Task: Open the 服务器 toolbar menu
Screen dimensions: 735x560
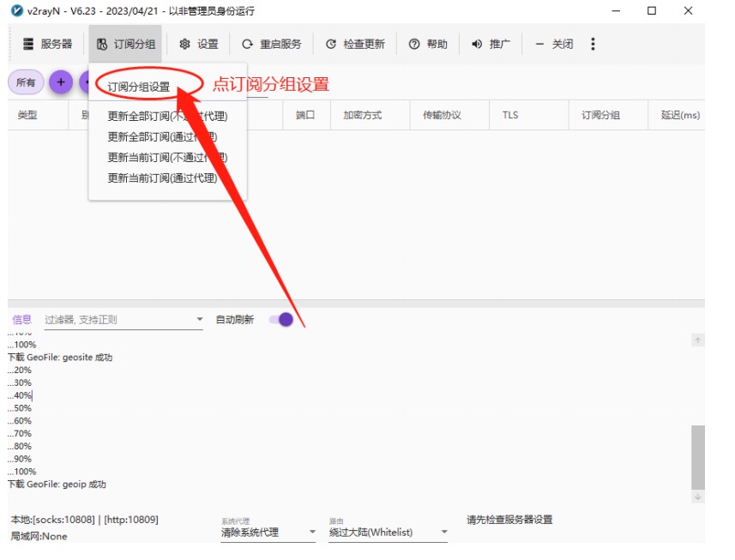Action: coord(48,44)
